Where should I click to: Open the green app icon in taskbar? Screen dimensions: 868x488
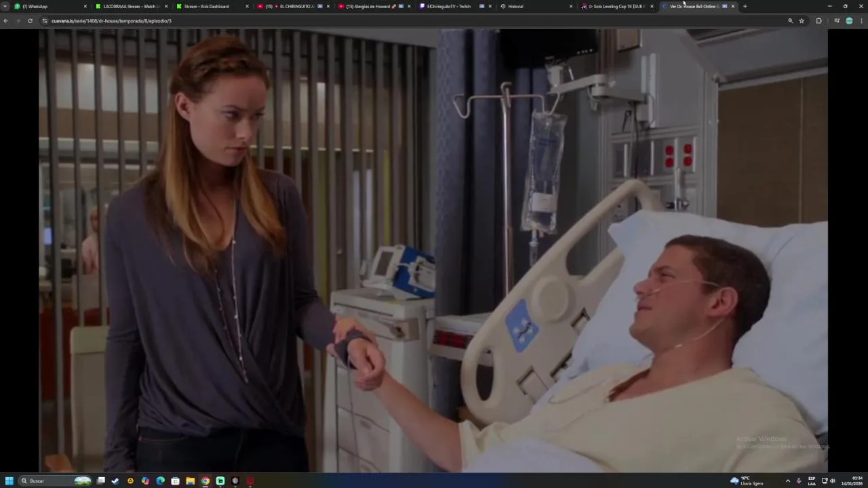[220, 481]
